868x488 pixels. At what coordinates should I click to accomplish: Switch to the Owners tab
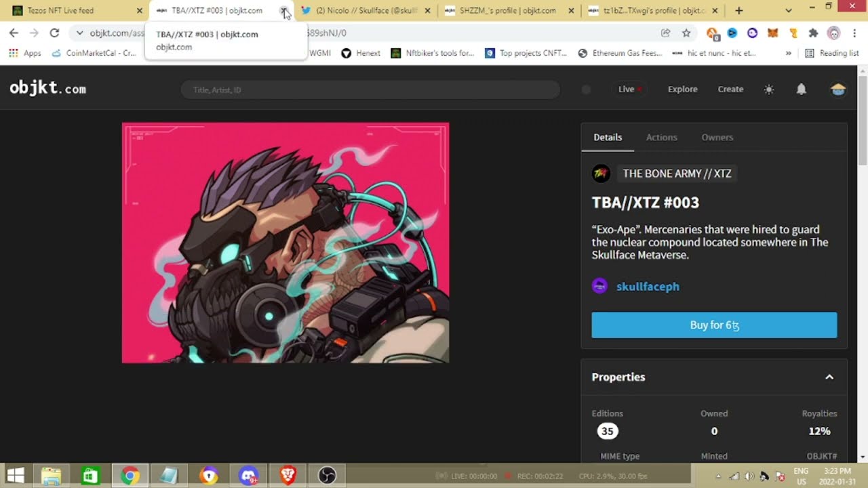pyautogui.click(x=717, y=137)
